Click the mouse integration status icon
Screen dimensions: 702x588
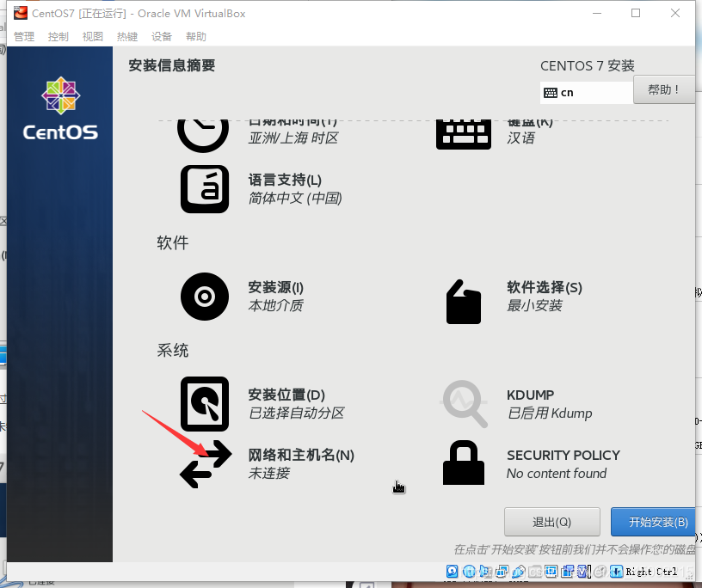pos(599,571)
